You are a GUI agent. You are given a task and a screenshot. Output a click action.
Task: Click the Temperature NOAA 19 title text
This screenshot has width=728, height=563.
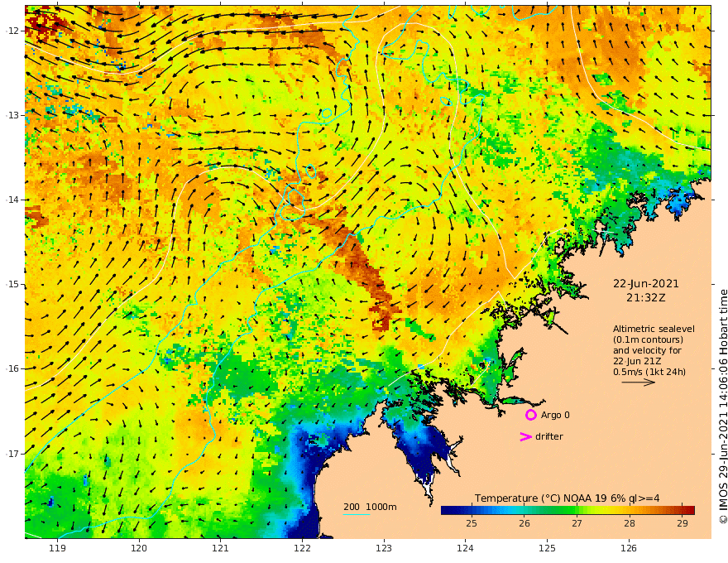pyautogui.click(x=567, y=498)
